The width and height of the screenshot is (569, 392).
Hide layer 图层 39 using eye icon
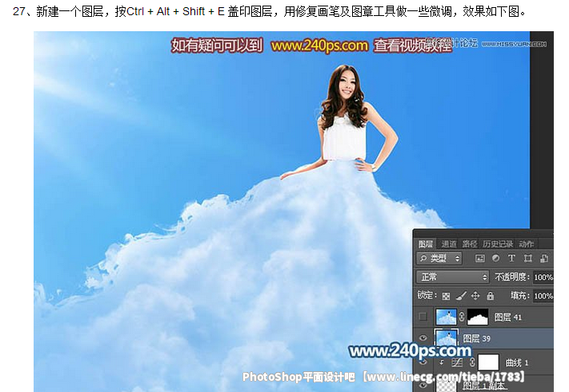423,338
